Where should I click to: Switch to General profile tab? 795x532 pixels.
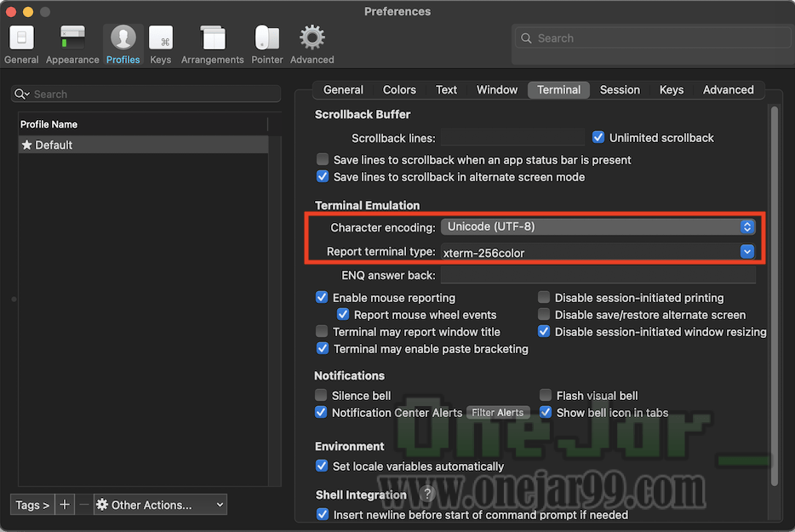343,89
